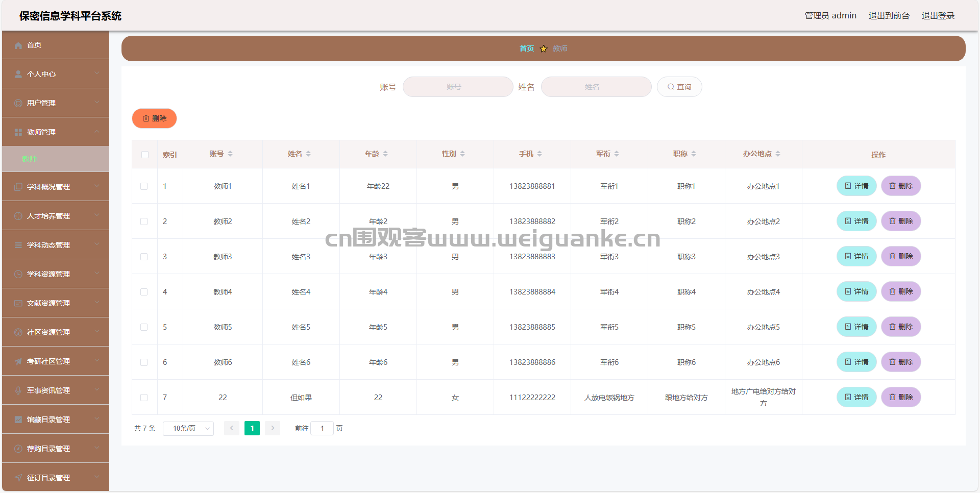This screenshot has width=980, height=493.
Task: Expand 用户管理 with its chevron
Action: click(x=97, y=103)
